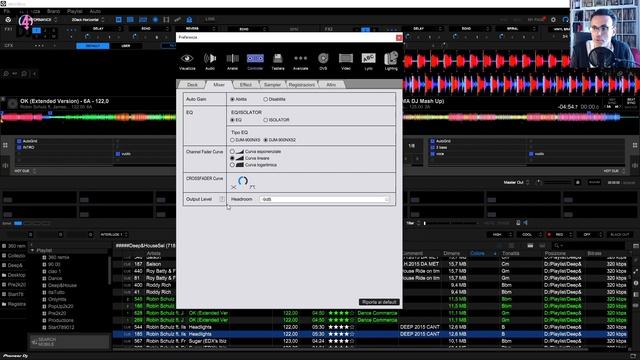
Task: Click the Colore column header
Action: 477,253
